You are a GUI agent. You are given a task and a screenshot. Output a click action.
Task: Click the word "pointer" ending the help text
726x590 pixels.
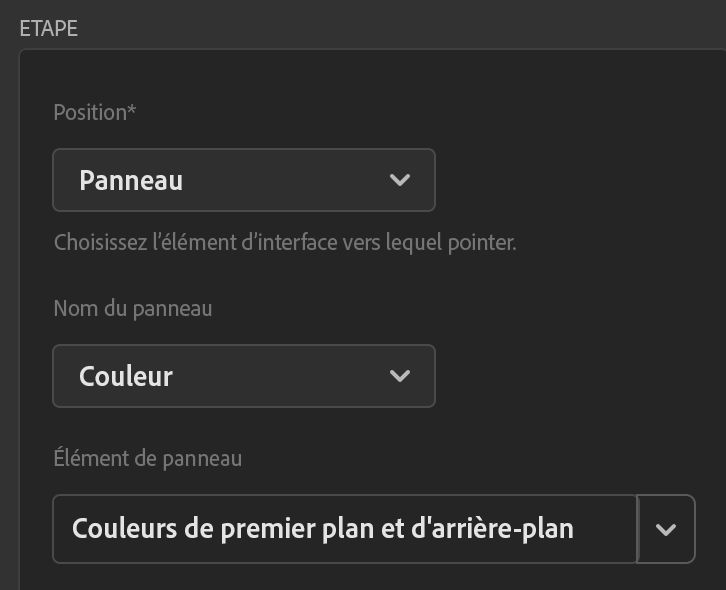(483, 243)
